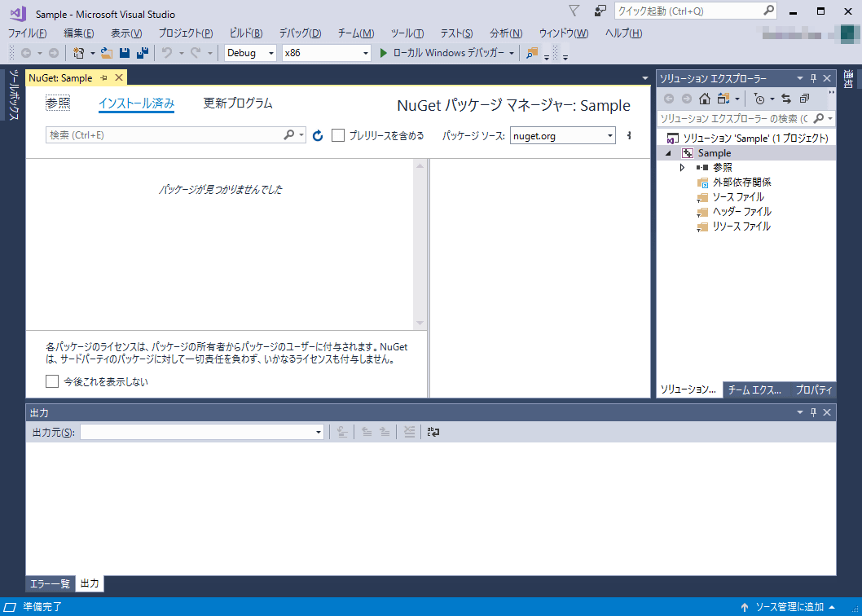862x616 pixels.
Task: Expand the References node in Solution Explorer
Action: point(682,168)
